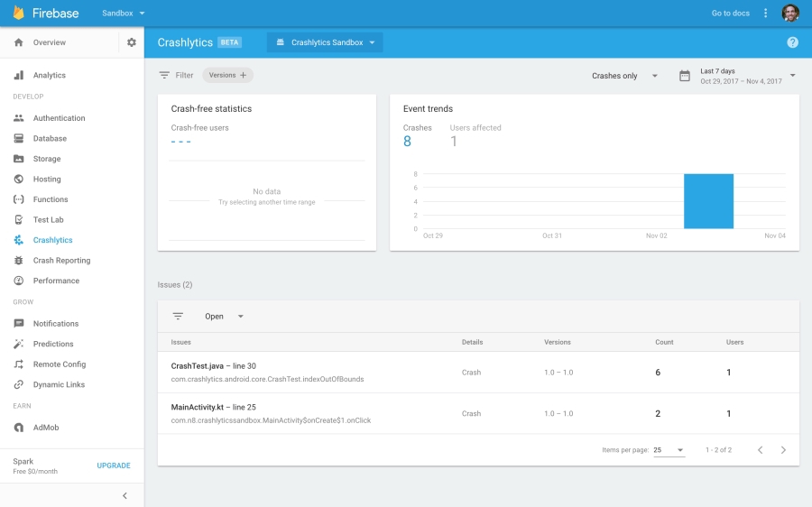Screen dimensions: 812x507
Task: Click the Test Lab checklist icon
Action: [19, 219]
